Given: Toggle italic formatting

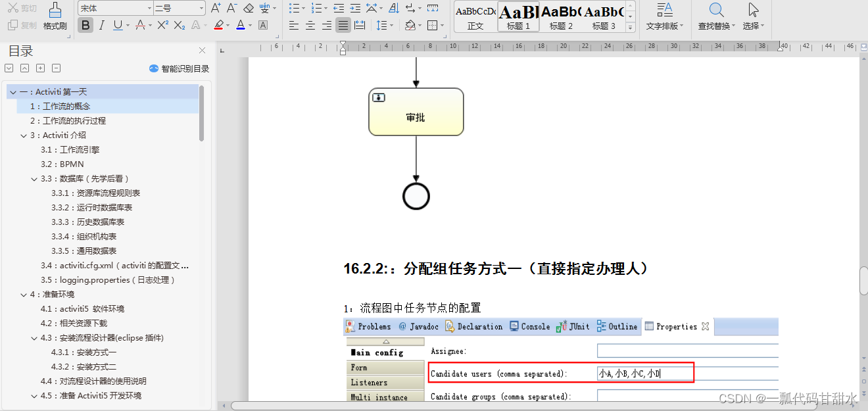Looking at the screenshot, I should (x=102, y=24).
